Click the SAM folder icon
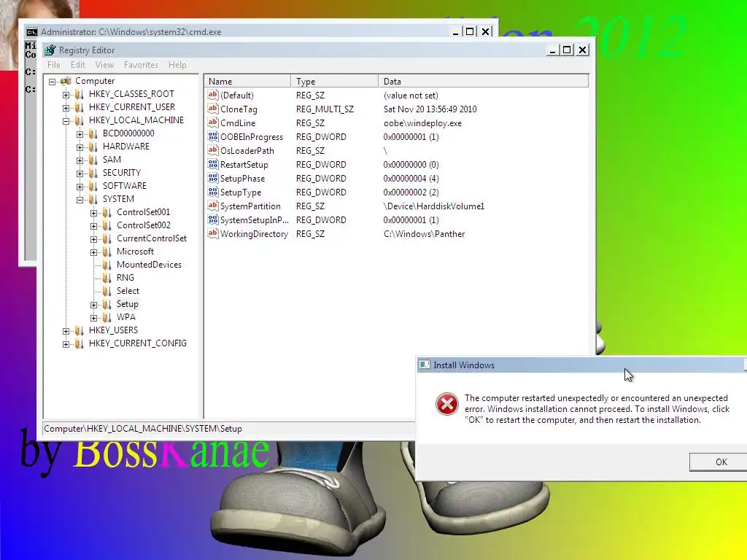 coord(93,160)
